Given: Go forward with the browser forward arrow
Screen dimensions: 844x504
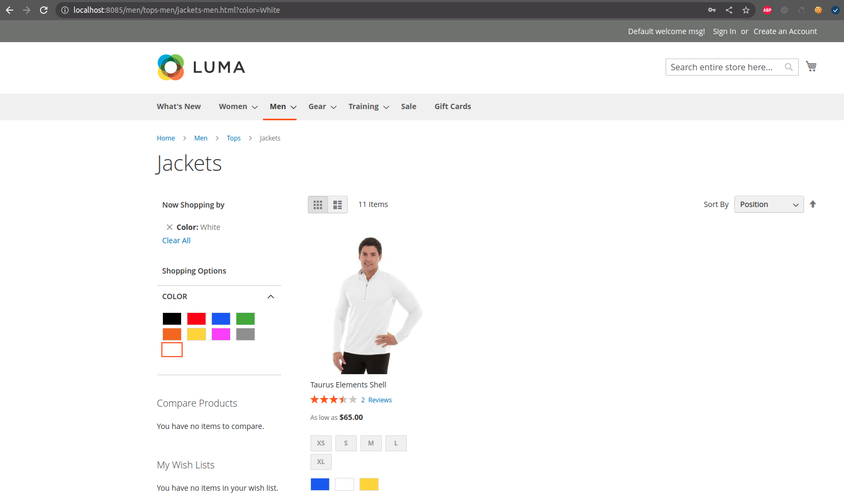Looking at the screenshot, I should tap(27, 10).
